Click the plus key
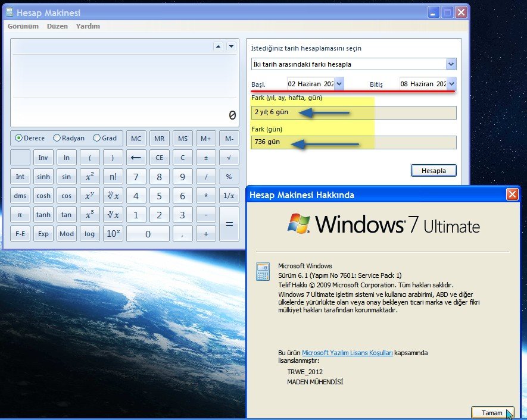 pos(206,234)
